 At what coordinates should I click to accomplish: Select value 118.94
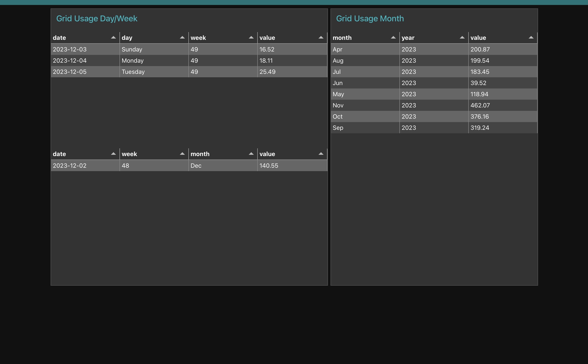coord(503,94)
